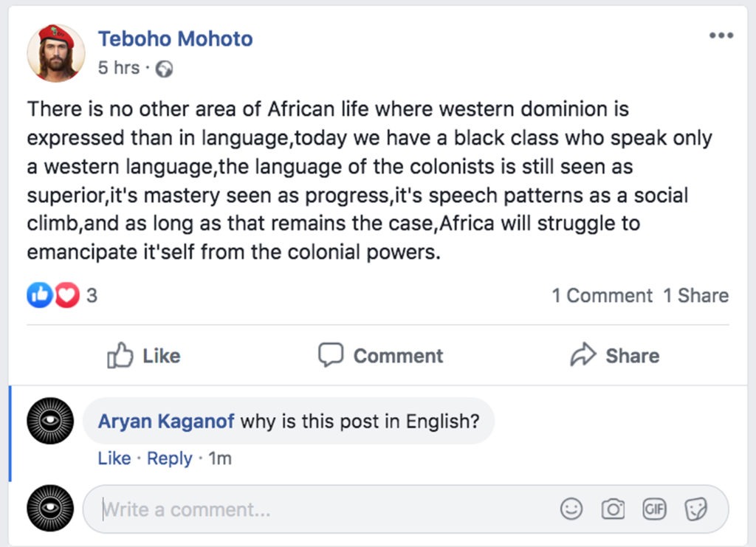Reply to Aryan Kaganof's comment
Viewport: 756px width, 547px height.
pyautogui.click(x=169, y=458)
